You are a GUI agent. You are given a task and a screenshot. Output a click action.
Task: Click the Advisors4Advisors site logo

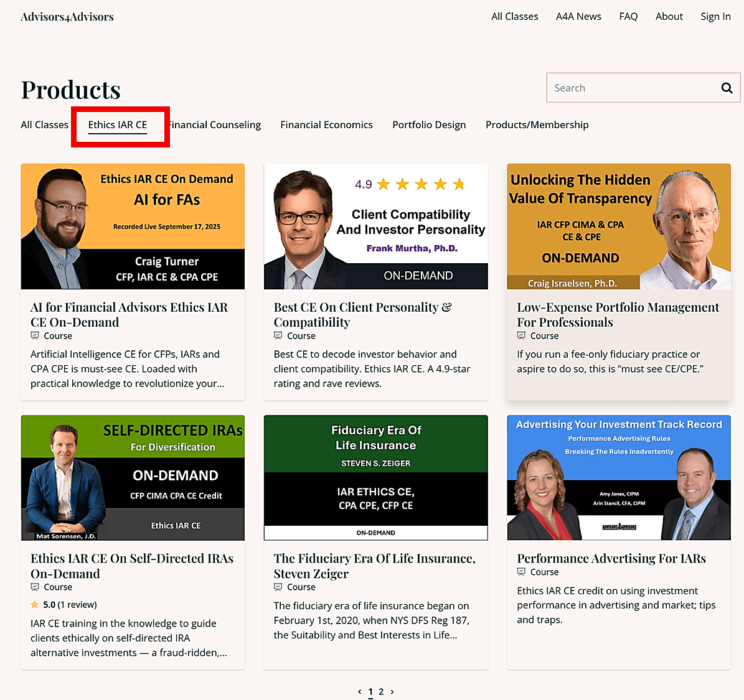click(67, 17)
